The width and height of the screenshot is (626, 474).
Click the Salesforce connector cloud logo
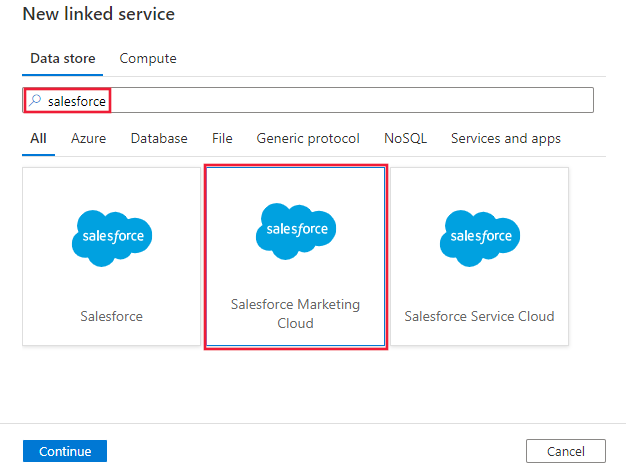coord(112,238)
